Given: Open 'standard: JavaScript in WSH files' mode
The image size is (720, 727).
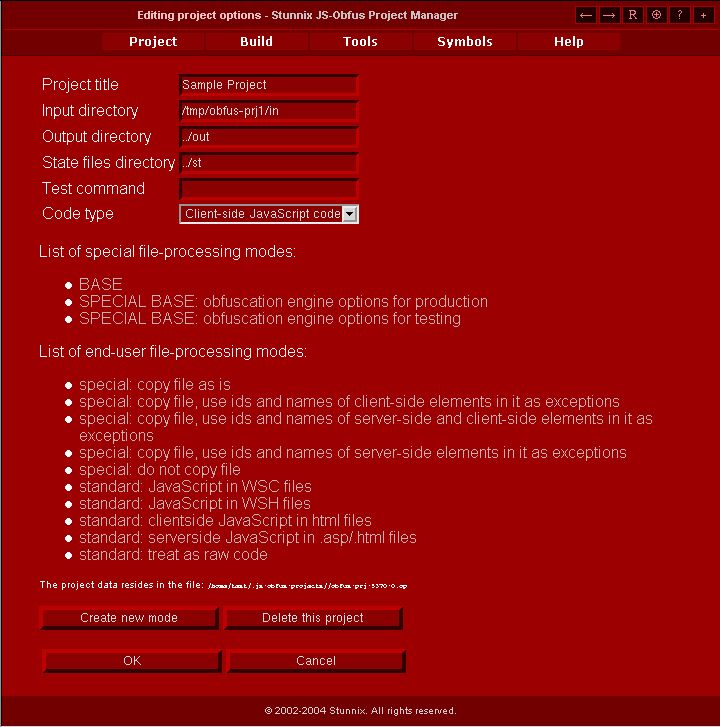Looking at the screenshot, I should [195, 504].
